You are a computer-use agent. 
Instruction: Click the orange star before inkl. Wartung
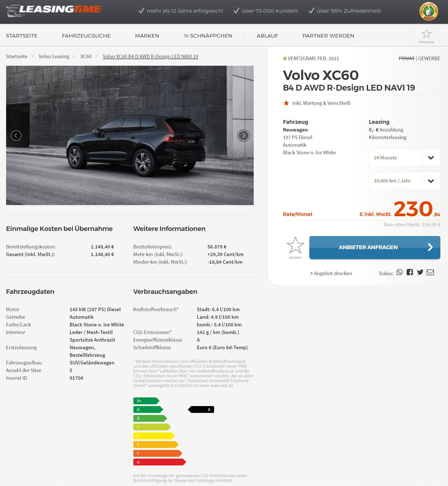(286, 103)
